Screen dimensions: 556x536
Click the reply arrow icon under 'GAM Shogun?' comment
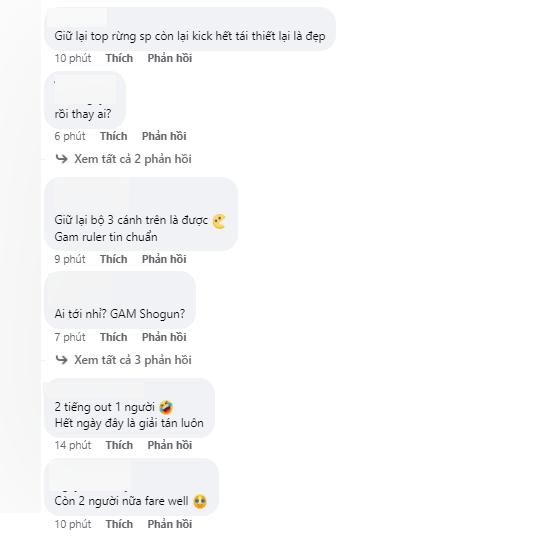coord(62,360)
